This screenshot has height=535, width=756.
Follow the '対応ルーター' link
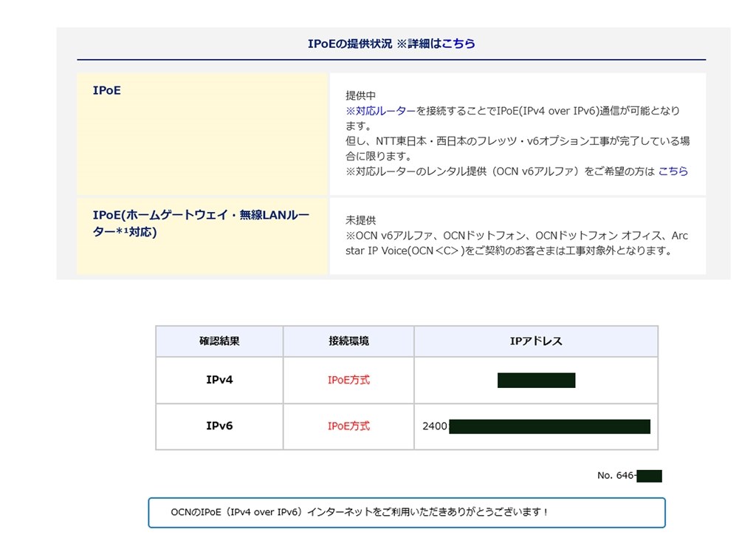(x=385, y=111)
